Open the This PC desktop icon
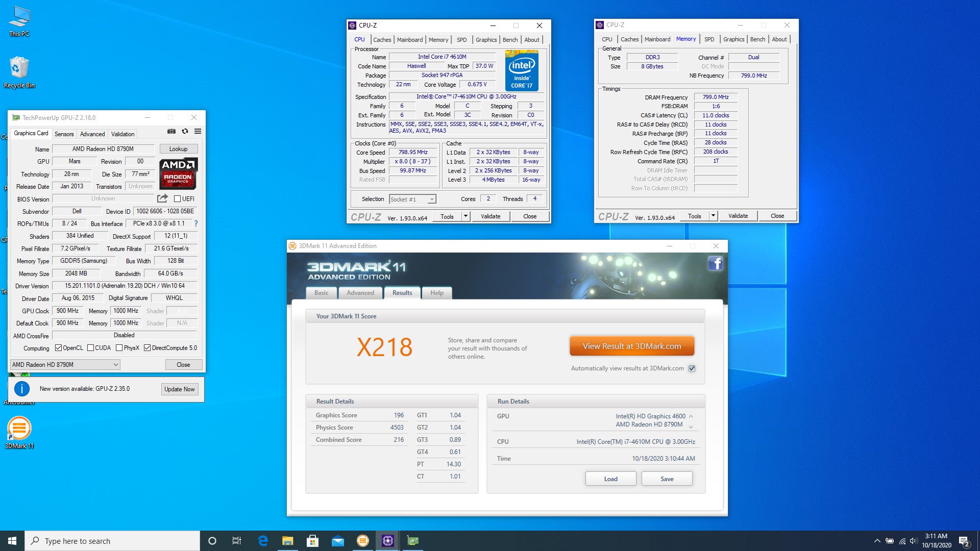 [19, 21]
